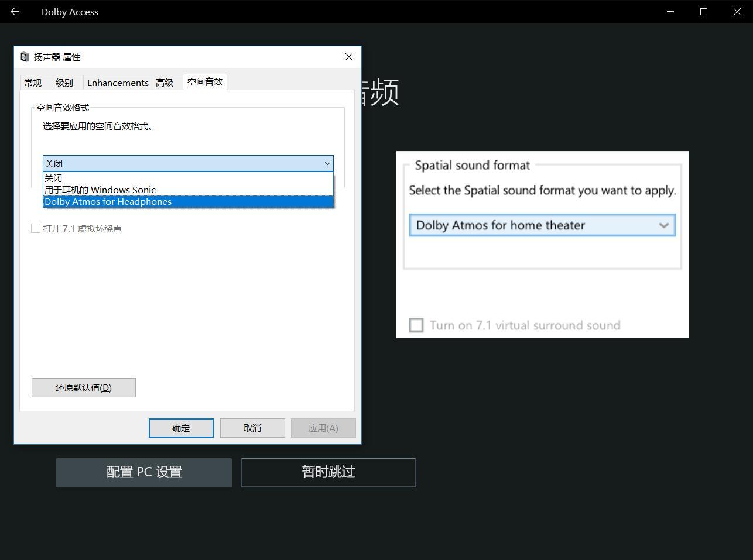Close the Dolby Access window
The width and height of the screenshot is (753, 560).
[737, 12]
